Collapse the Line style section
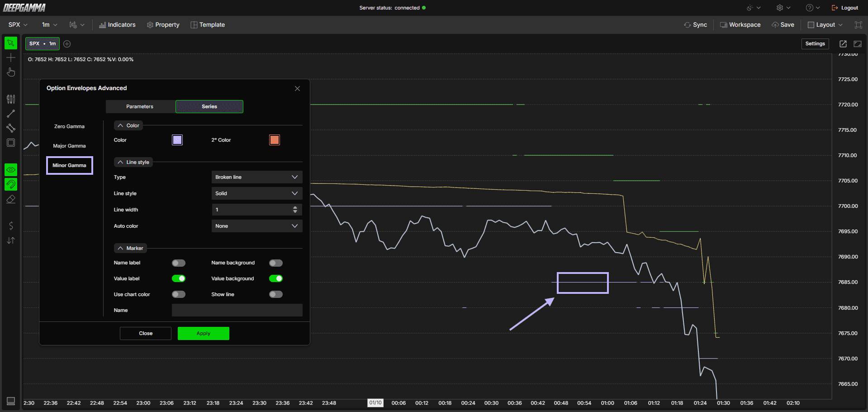868x412 pixels. click(x=133, y=162)
